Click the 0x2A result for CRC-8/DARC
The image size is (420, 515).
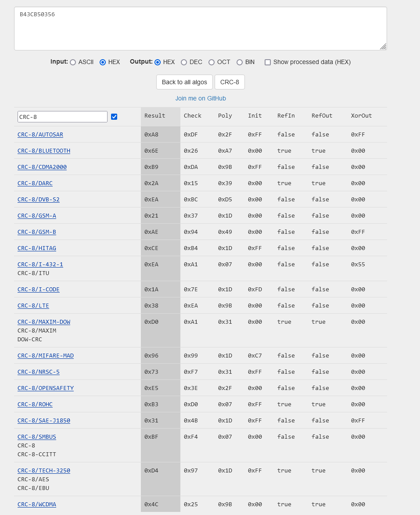pyautogui.click(x=151, y=183)
